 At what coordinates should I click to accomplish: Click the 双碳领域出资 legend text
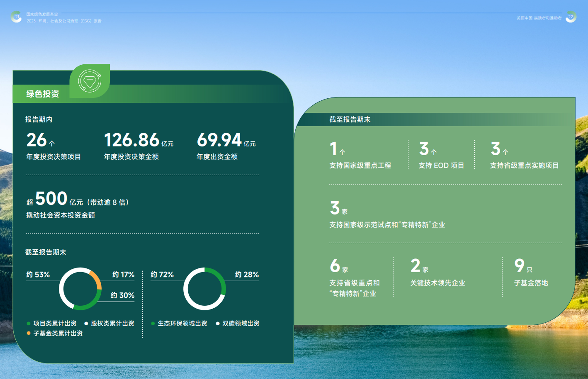tap(241, 323)
